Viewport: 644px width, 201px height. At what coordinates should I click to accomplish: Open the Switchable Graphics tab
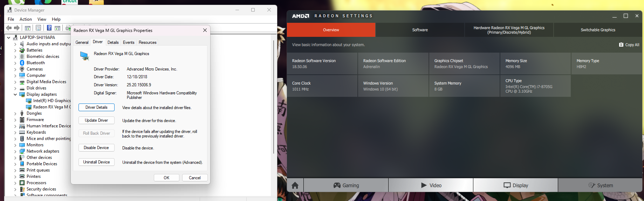pos(598,30)
